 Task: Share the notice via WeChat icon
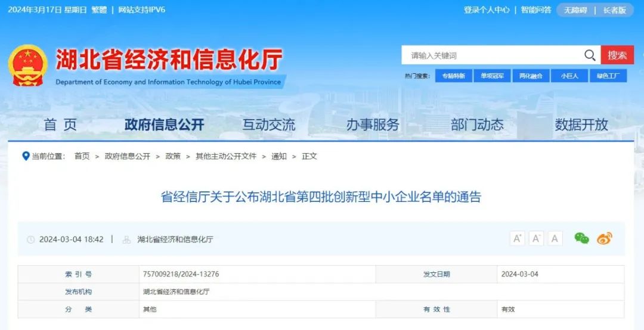click(x=581, y=238)
